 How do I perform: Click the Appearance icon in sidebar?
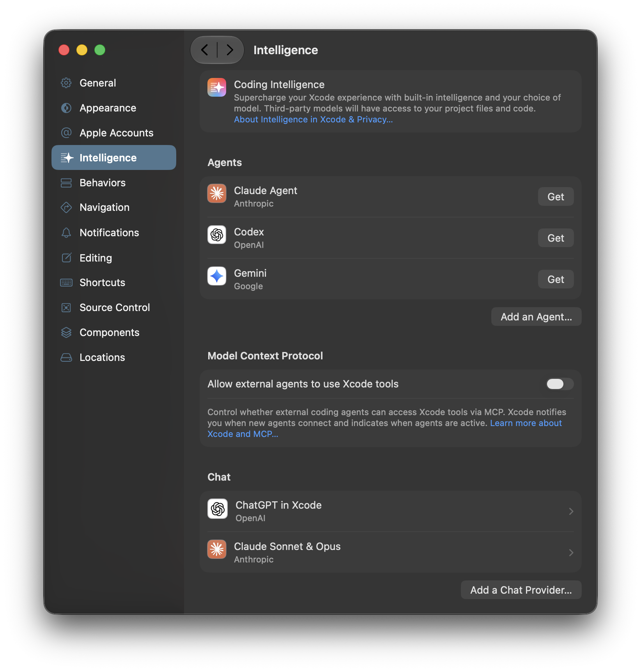pos(66,108)
